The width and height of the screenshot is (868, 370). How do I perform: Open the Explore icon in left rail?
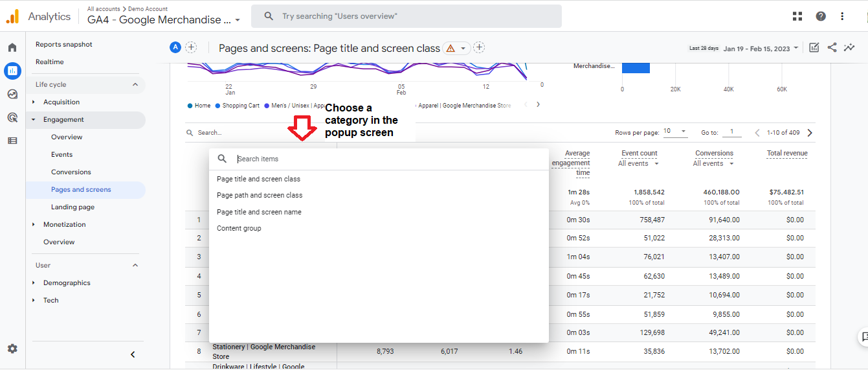(12, 94)
